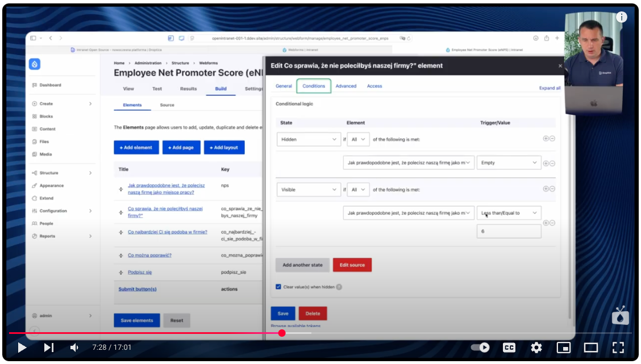641x364 pixels.
Task: Delete the element via Delete button
Action: [313, 314]
